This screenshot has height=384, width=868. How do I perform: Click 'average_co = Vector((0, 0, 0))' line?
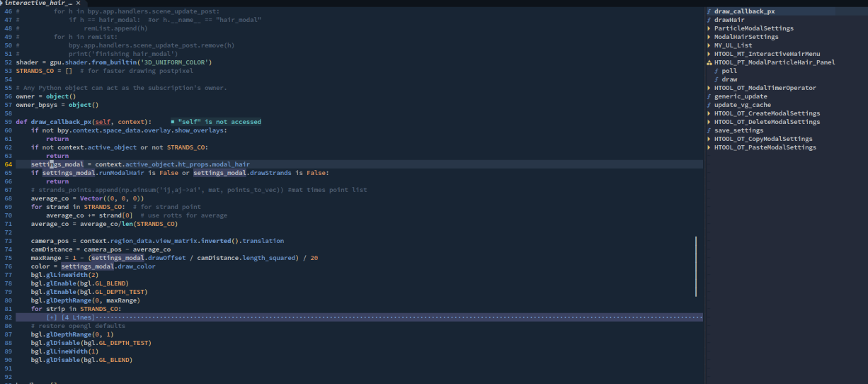pos(88,198)
